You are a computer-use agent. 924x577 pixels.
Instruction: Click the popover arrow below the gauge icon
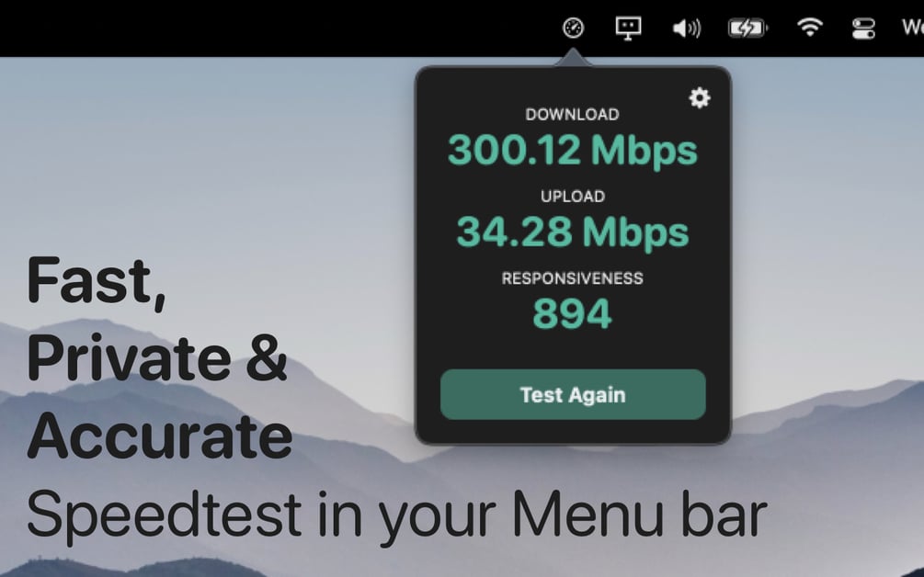573,58
